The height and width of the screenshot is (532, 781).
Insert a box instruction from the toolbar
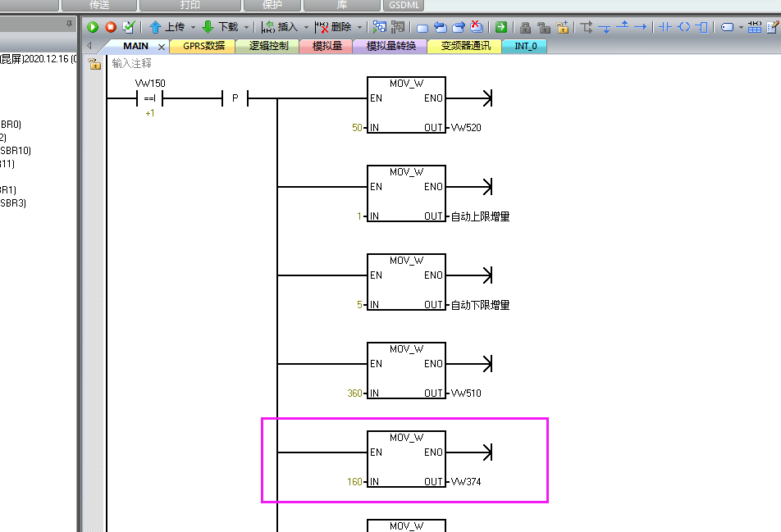pyautogui.click(x=701, y=27)
